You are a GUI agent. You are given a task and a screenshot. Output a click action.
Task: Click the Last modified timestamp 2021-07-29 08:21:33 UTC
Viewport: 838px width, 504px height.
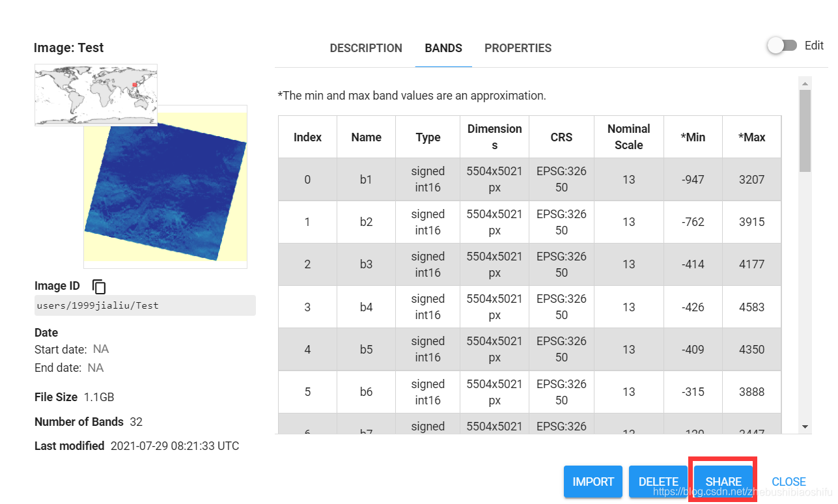point(175,446)
